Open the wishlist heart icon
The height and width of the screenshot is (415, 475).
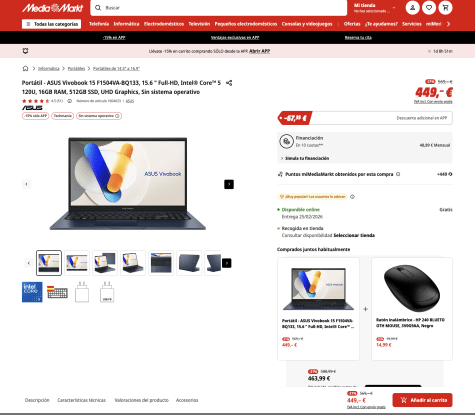tap(429, 8)
